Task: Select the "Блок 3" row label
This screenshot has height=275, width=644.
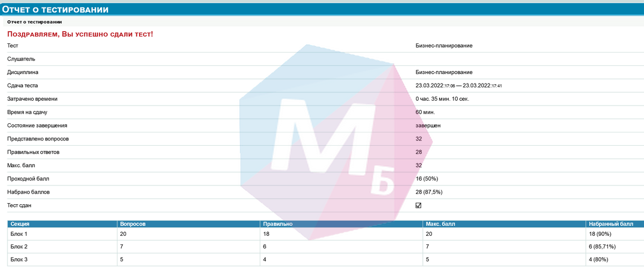Action: (x=19, y=259)
